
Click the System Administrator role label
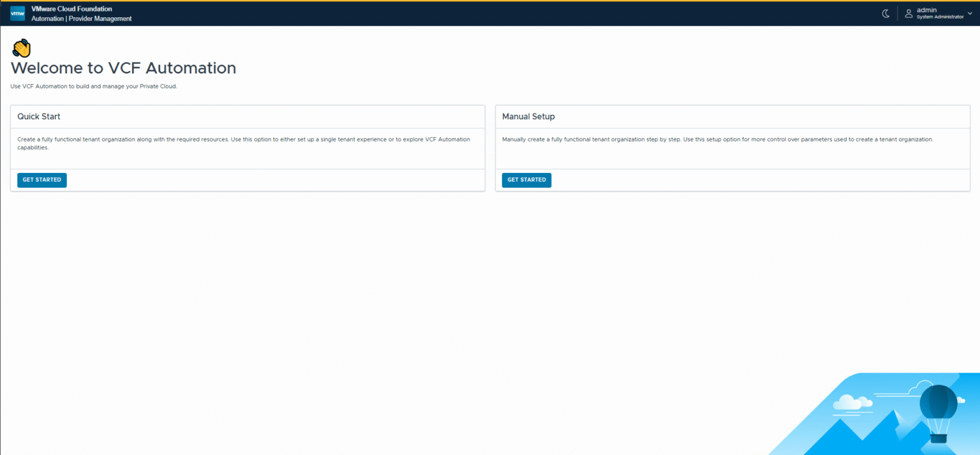(x=940, y=17)
